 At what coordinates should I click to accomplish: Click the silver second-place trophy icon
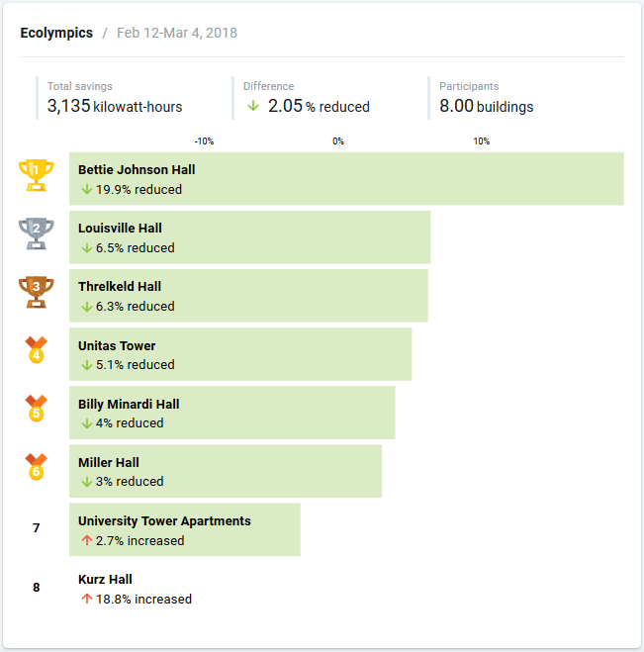37,233
